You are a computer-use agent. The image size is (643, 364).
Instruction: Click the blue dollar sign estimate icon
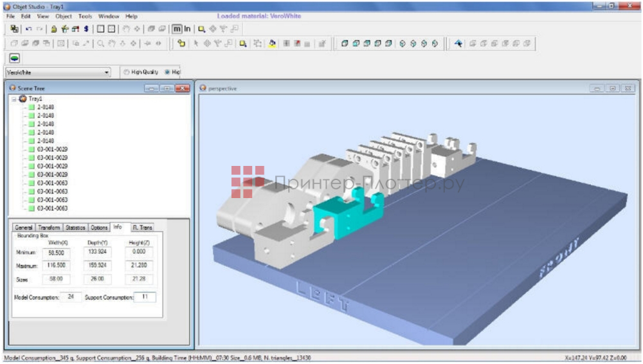pyautogui.click(x=86, y=29)
